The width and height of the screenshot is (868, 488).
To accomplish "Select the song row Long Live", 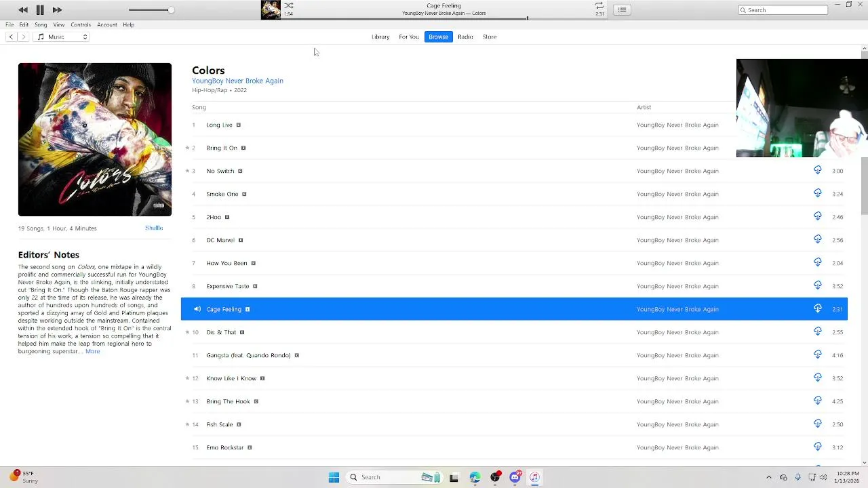I will 514,125.
